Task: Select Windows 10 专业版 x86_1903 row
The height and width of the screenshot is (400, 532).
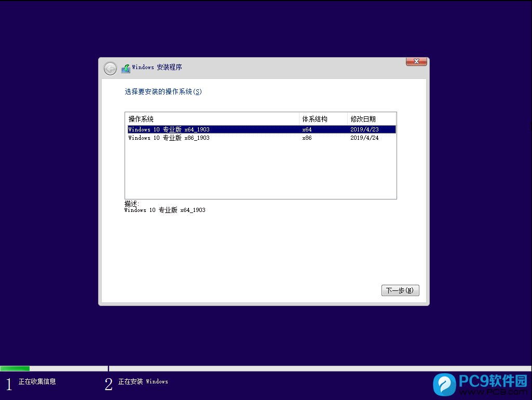Action: 262,138
